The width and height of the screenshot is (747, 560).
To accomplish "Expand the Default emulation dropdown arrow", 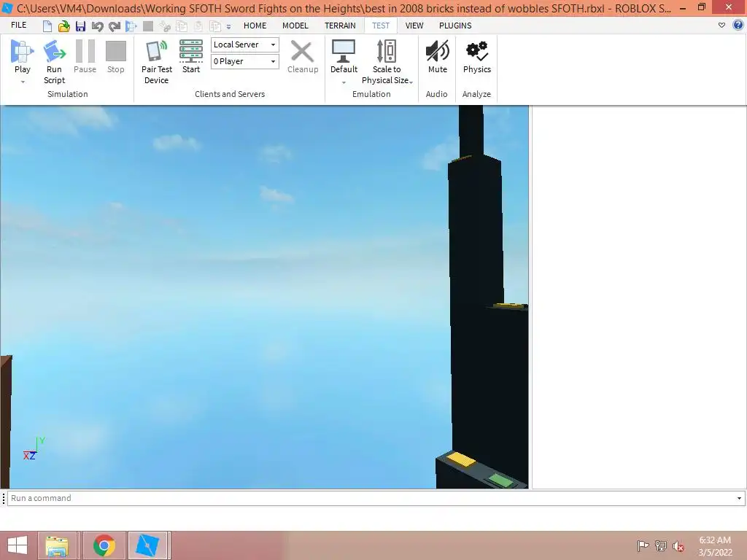I will point(344,82).
